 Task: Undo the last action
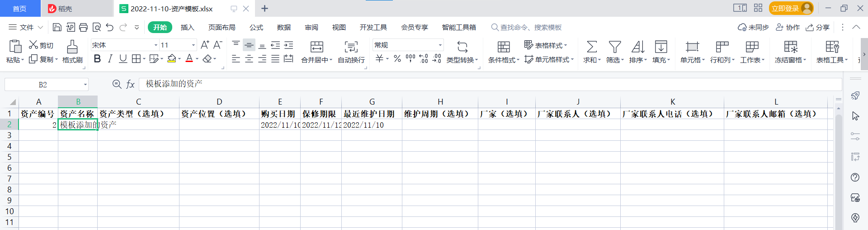pos(109,28)
